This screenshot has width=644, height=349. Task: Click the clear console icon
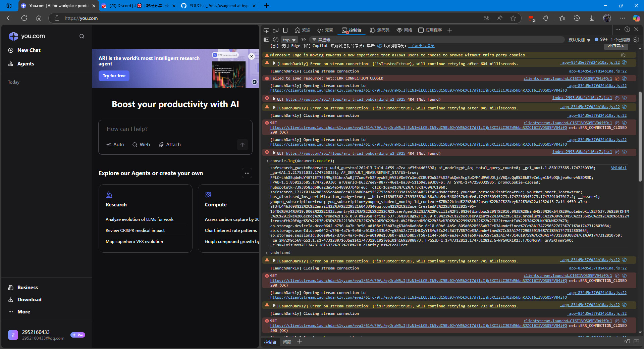[x=276, y=40]
